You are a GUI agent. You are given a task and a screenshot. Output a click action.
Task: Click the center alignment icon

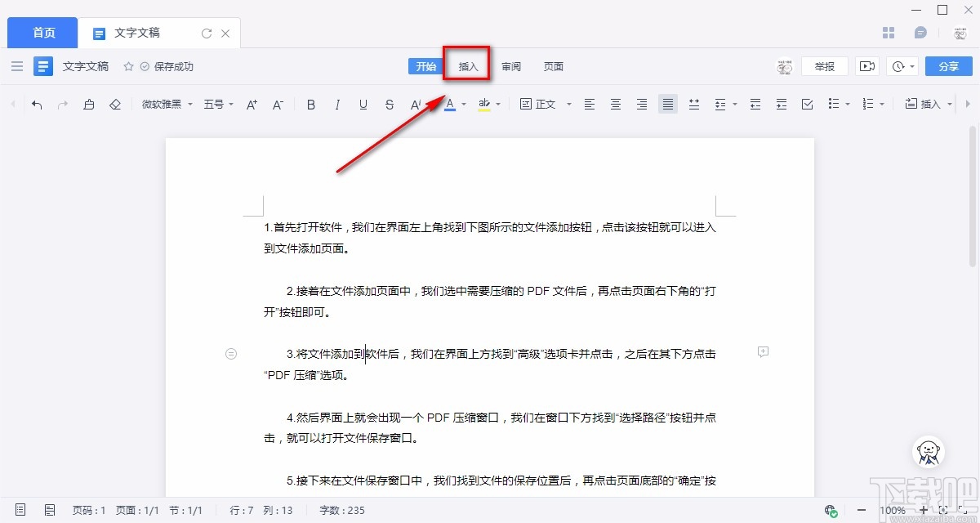pyautogui.click(x=615, y=104)
